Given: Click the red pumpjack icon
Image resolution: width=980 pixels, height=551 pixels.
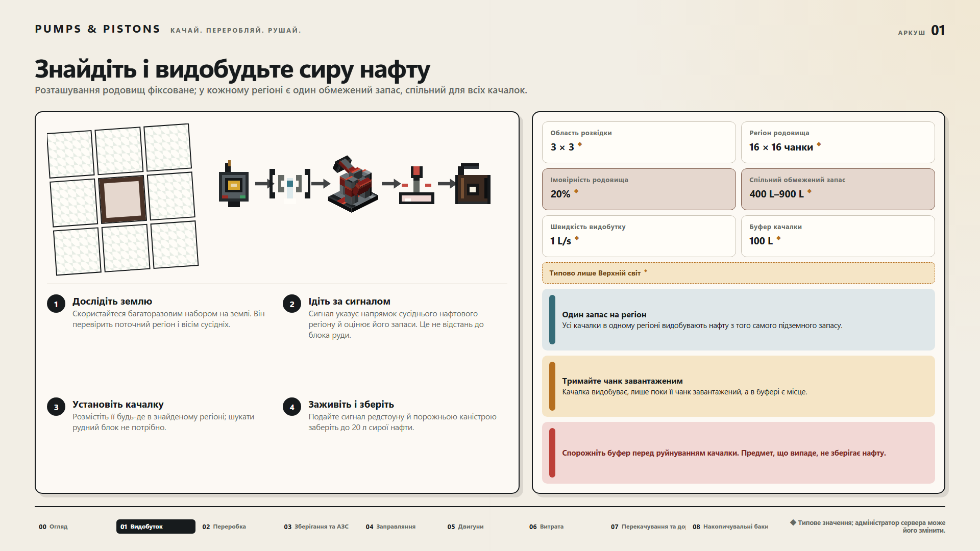Looking at the screenshot, I should (353, 184).
